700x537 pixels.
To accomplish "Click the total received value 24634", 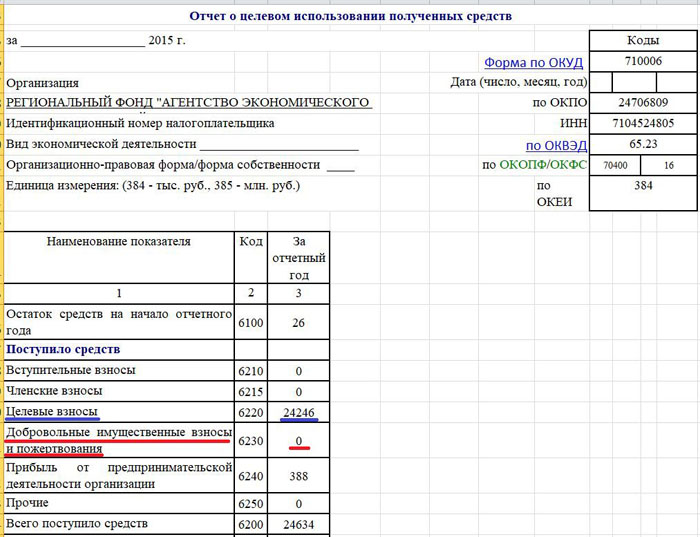I will [299, 524].
